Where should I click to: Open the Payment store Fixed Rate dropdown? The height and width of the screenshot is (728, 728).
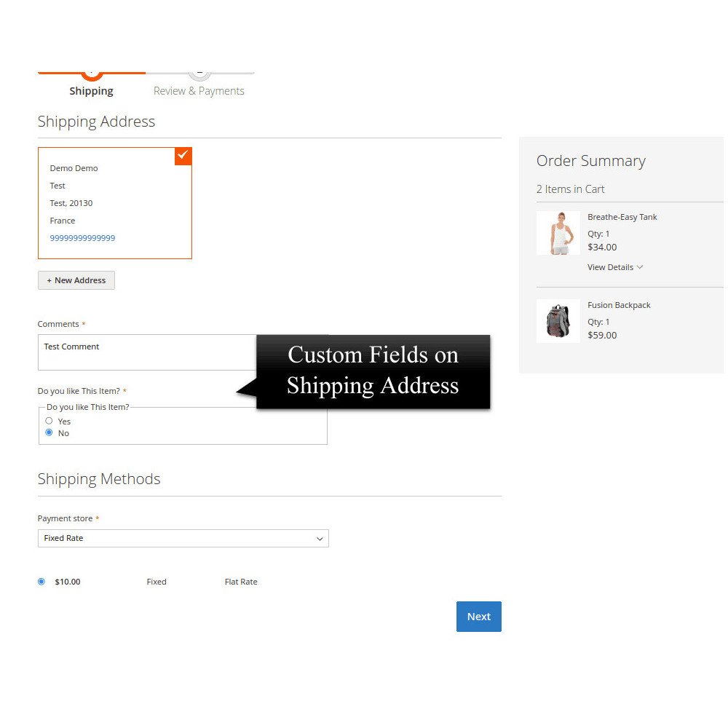[183, 538]
